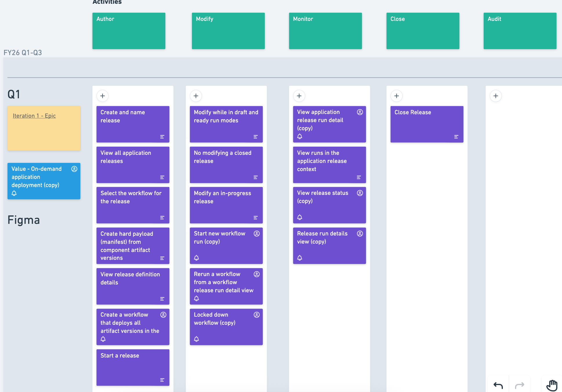
Task: Click assignee icon on Value On-demand card
Action: pyautogui.click(x=74, y=169)
